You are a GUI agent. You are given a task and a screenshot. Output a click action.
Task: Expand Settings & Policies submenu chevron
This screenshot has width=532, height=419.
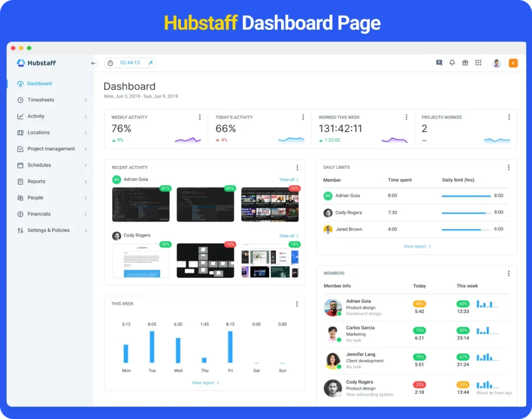[86, 230]
